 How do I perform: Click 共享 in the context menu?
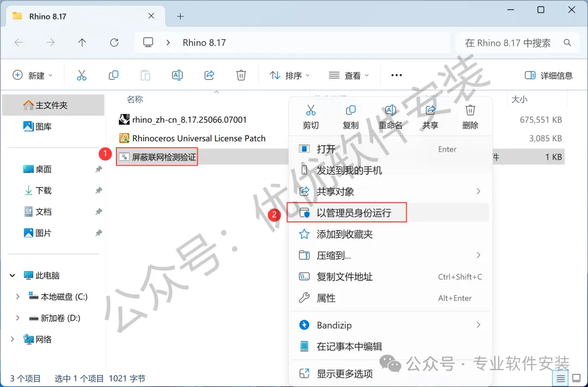tap(430, 117)
